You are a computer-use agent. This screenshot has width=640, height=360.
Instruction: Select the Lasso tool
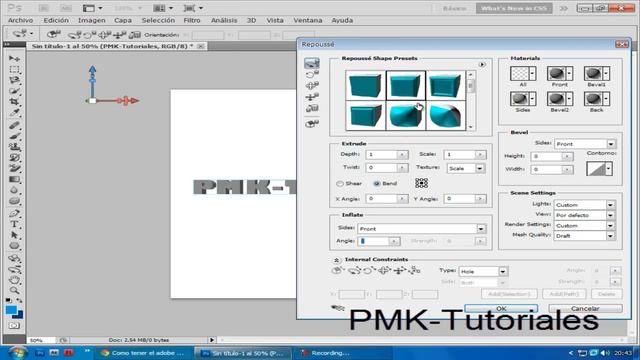(x=14, y=80)
